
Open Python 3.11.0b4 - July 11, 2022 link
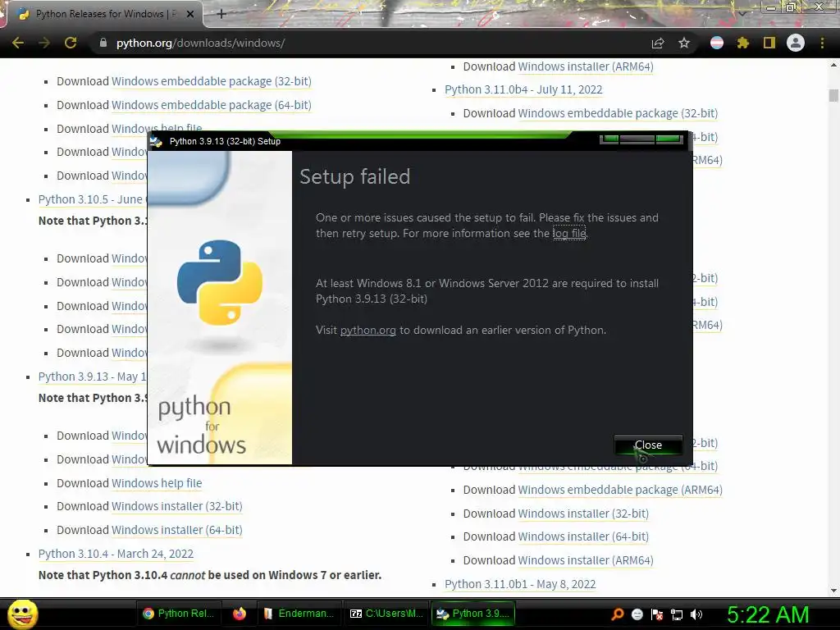pyautogui.click(x=523, y=89)
